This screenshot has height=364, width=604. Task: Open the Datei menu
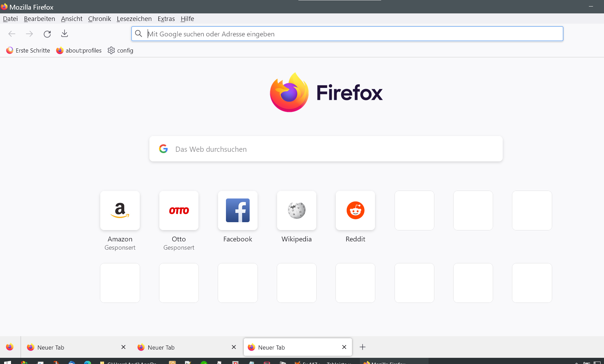coord(10,19)
